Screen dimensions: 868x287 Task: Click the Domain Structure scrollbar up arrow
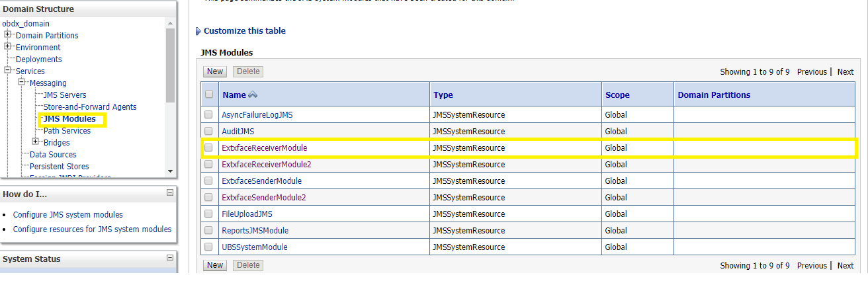click(171, 23)
